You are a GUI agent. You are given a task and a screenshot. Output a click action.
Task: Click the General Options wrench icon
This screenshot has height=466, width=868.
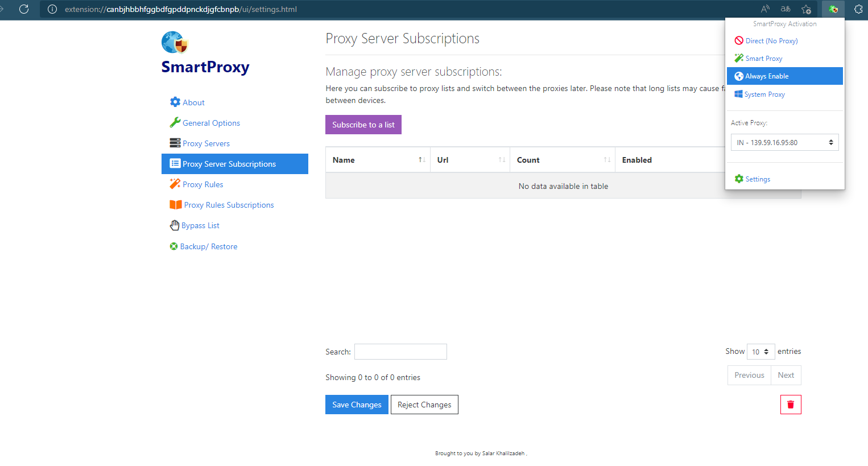(x=175, y=122)
